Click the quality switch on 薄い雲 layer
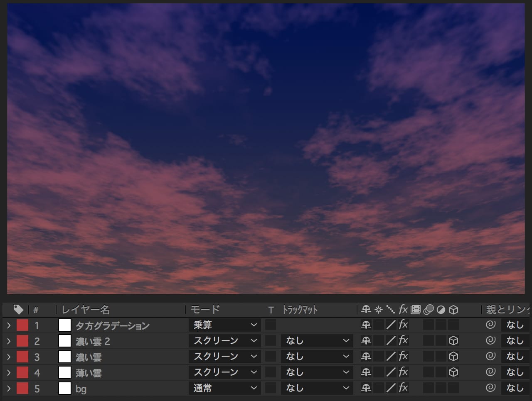 tap(391, 372)
